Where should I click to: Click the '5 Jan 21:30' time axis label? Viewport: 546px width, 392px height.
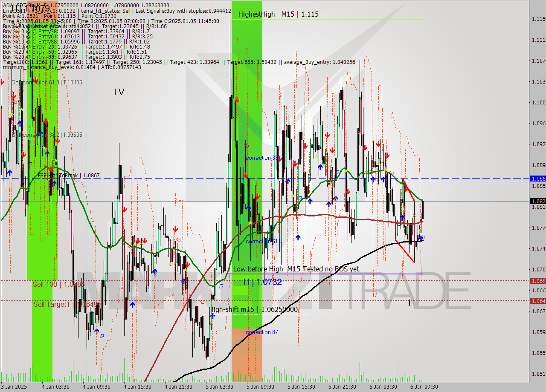coord(342,387)
